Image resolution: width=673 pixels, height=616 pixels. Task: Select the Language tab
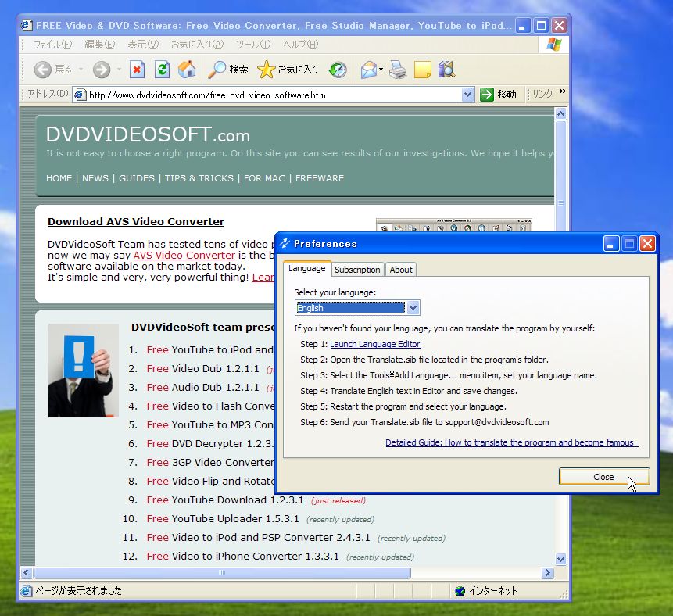click(x=307, y=268)
